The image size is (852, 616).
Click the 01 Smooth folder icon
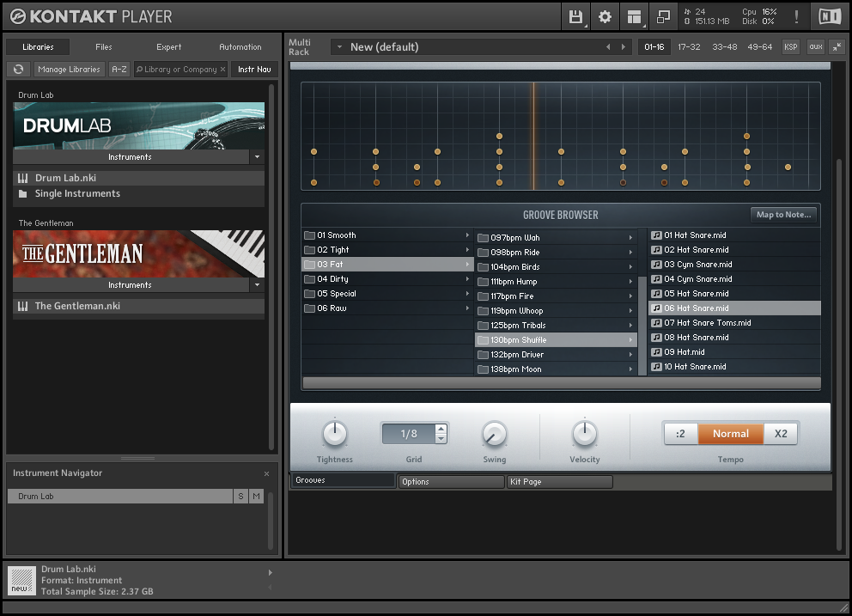pos(310,235)
